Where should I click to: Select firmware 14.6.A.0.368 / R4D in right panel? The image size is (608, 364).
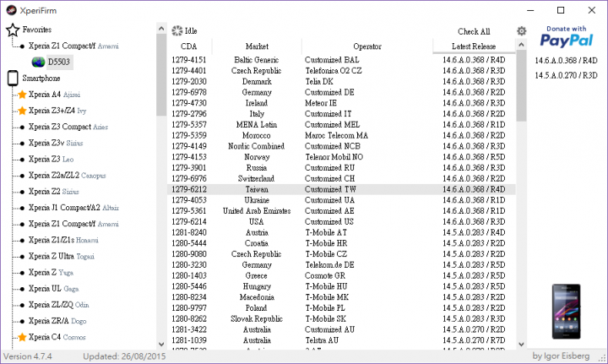pyautogui.click(x=566, y=61)
